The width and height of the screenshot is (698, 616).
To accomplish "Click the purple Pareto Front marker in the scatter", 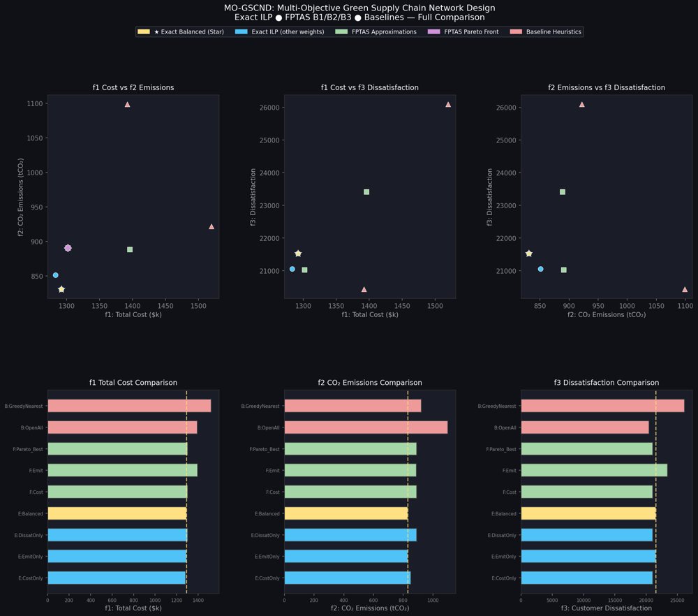I will point(68,248).
